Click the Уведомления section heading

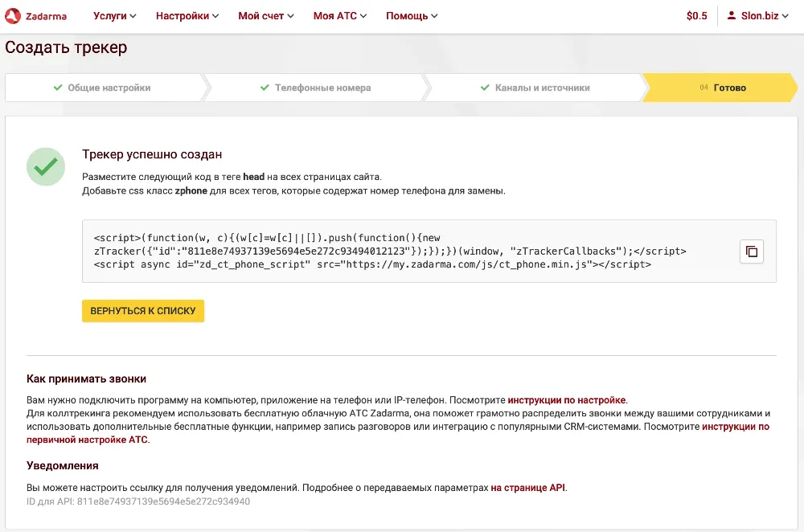pyautogui.click(x=63, y=466)
